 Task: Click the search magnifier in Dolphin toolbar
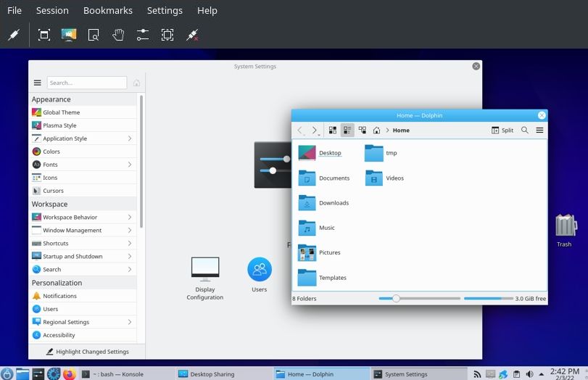click(525, 131)
